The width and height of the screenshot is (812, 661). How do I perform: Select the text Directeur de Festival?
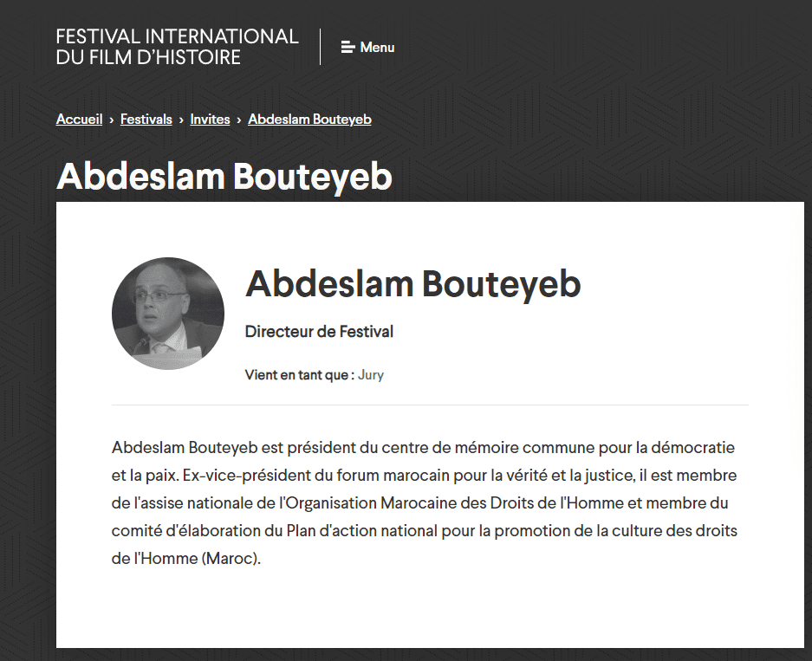click(319, 331)
